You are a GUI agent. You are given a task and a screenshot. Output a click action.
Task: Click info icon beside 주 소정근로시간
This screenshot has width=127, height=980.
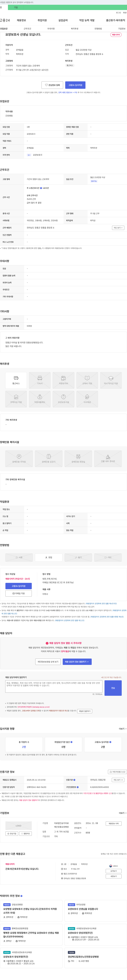[x=41, y=188]
